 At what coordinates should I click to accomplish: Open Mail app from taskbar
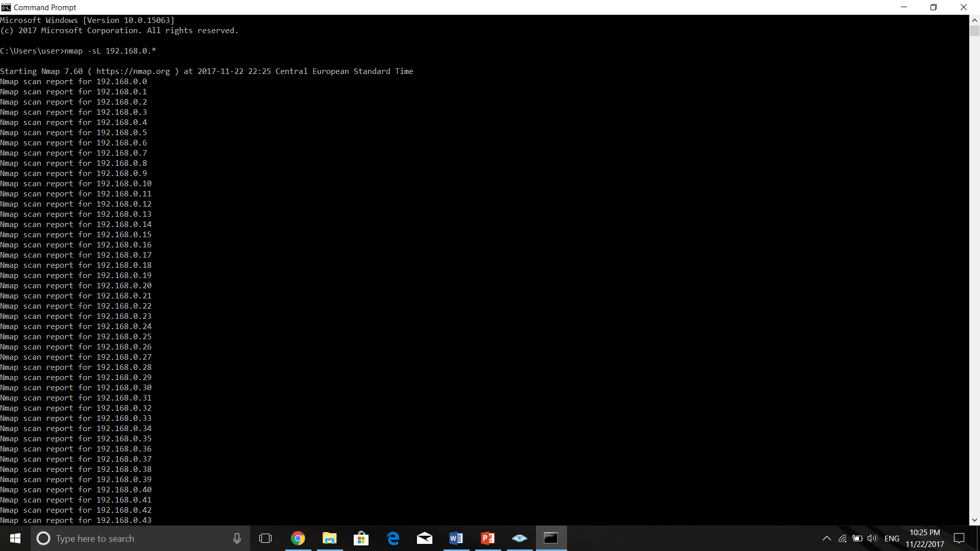pyautogui.click(x=424, y=538)
